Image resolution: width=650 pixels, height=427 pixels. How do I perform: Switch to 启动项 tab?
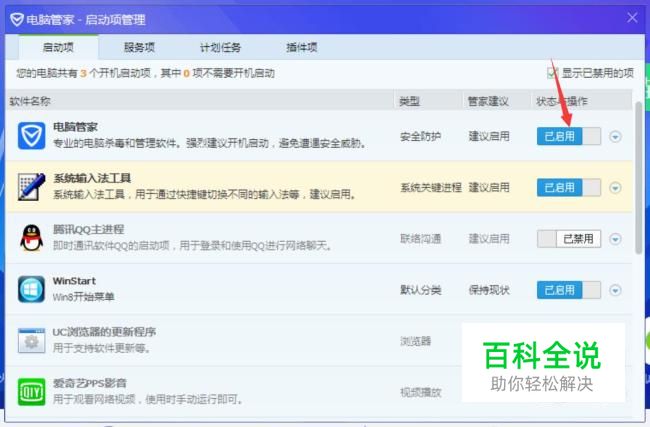coord(58,47)
